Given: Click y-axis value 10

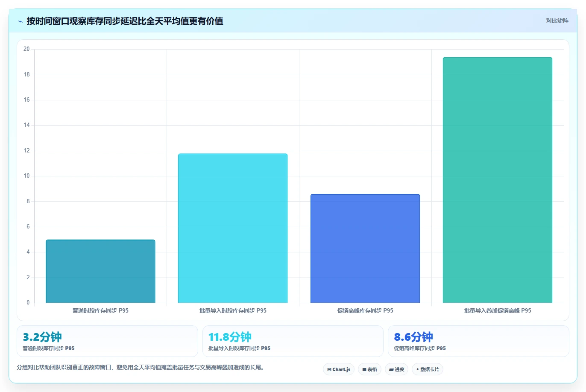Looking at the screenshot, I should (26, 176).
